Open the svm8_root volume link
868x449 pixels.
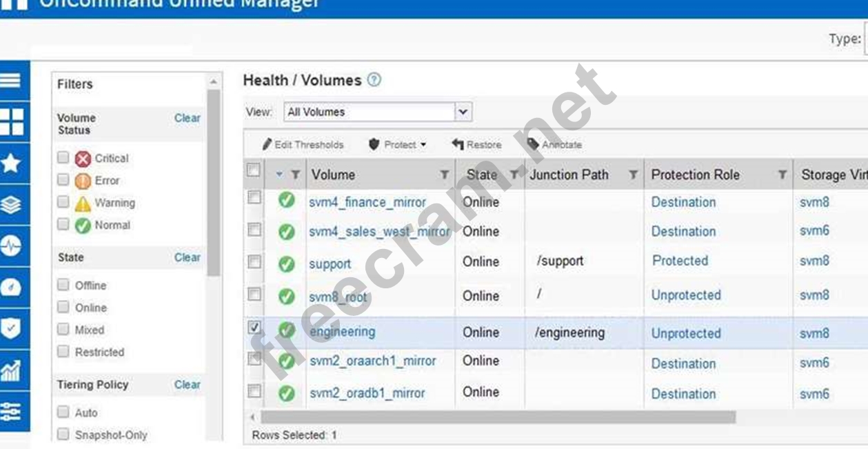(x=338, y=298)
